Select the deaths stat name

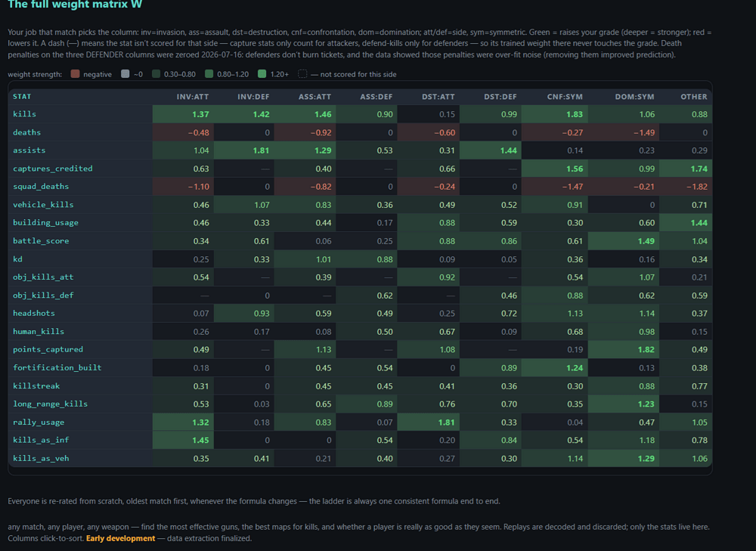pyautogui.click(x=26, y=132)
